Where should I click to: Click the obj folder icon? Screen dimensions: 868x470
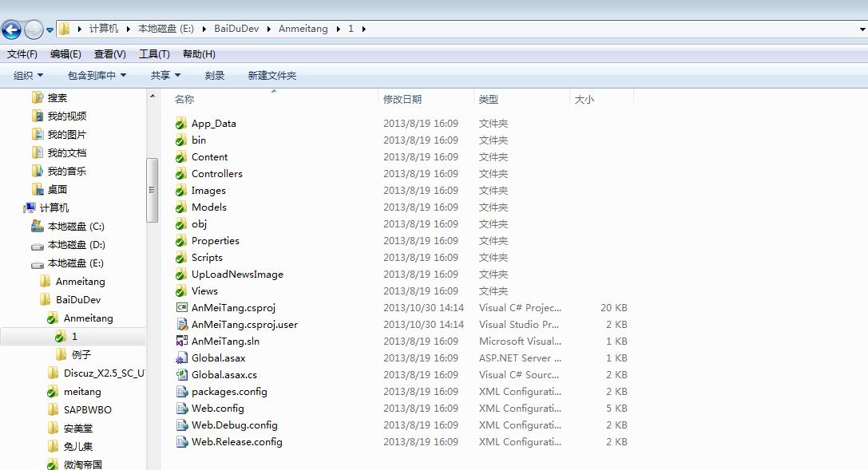pyautogui.click(x=181, y=224)
